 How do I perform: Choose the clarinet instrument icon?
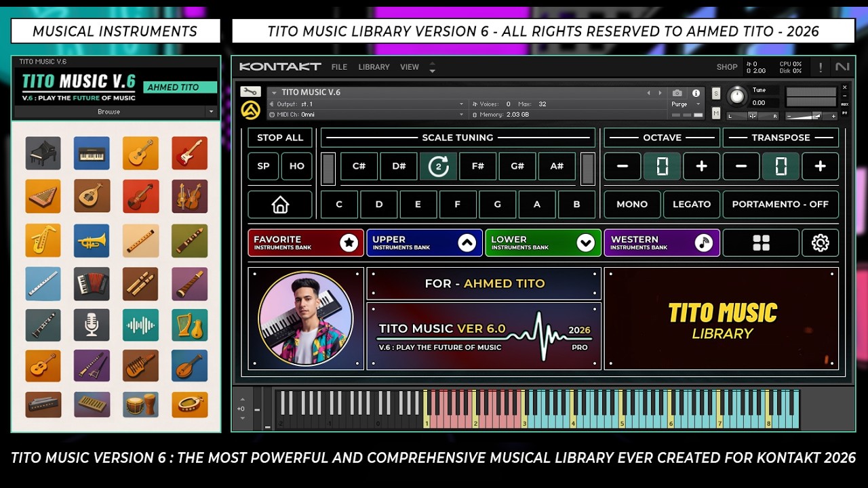tap(43, 325)
